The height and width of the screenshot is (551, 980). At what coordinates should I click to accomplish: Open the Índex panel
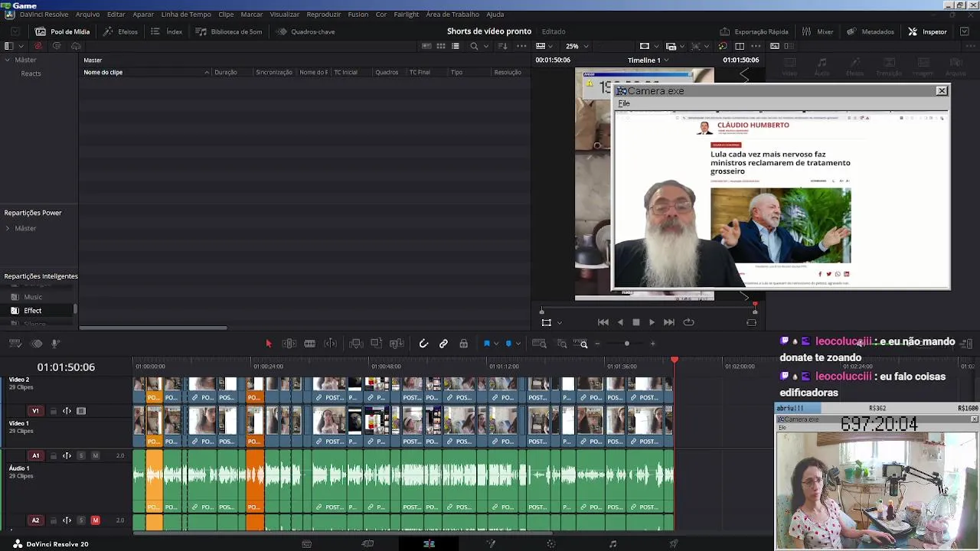(x=166, y=31)
